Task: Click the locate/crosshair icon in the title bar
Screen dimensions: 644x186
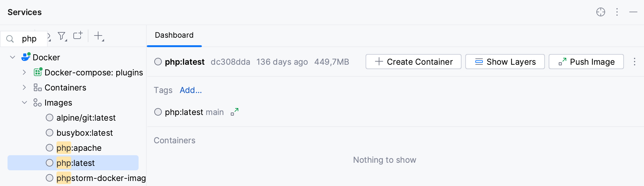Action: [x=601, y=12]
